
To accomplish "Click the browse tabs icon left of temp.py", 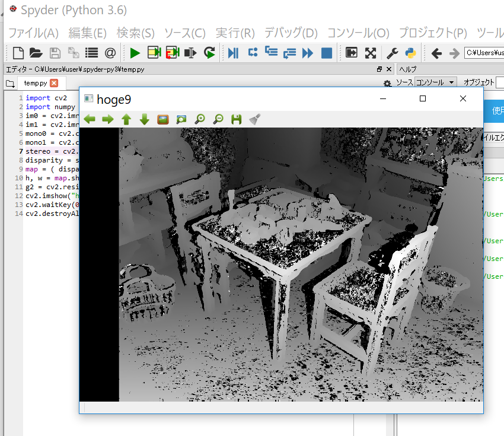I will 10,84.
